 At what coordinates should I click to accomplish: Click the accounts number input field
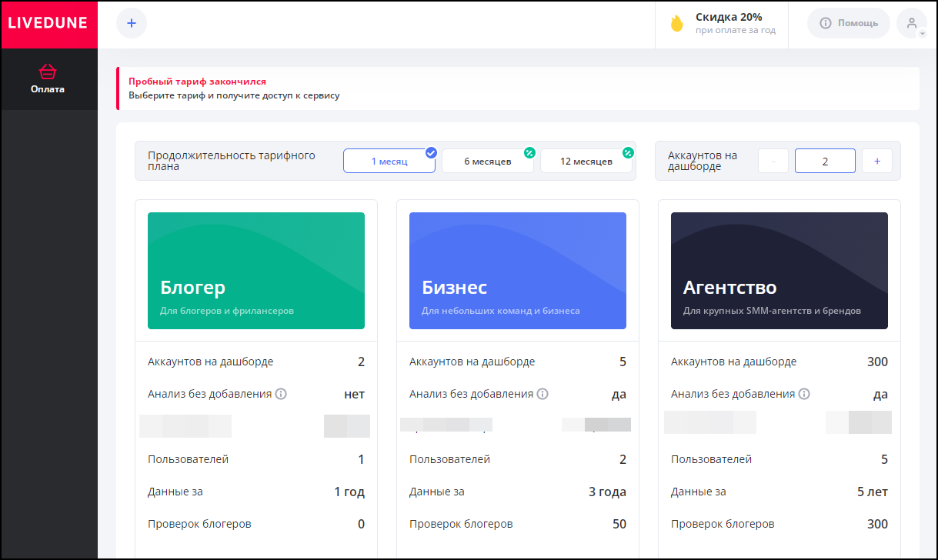coord(825,161)
